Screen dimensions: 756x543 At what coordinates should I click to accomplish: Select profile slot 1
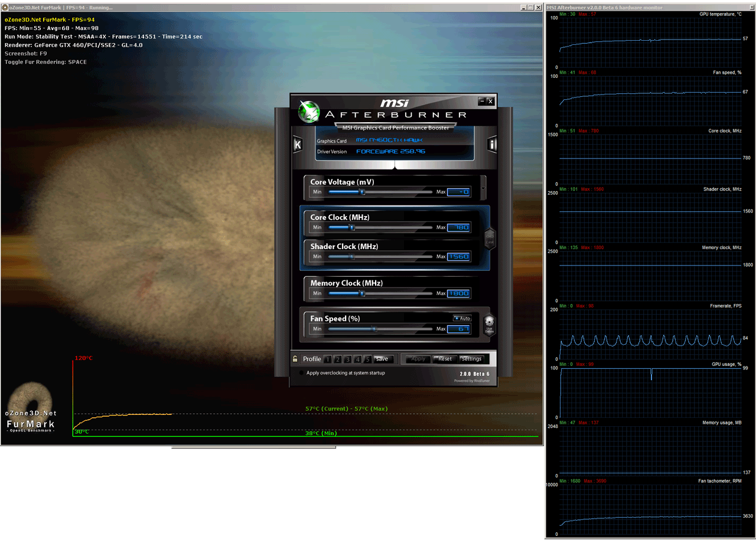pyautogui.click(x=327, y=359)
